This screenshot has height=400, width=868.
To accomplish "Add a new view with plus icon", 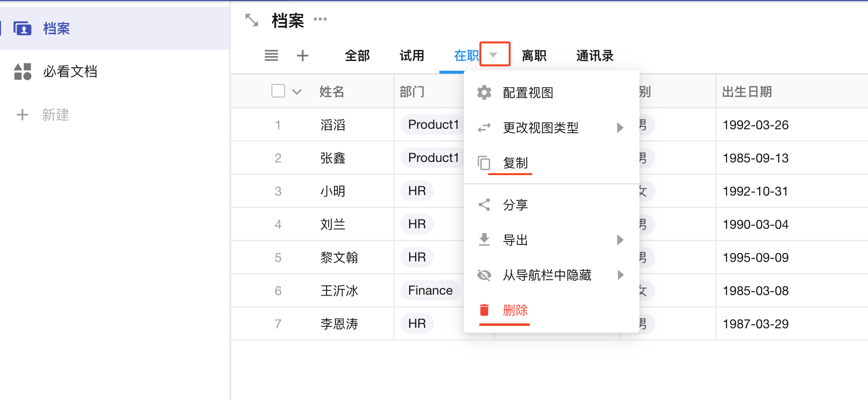I will (x=303, y=56).
